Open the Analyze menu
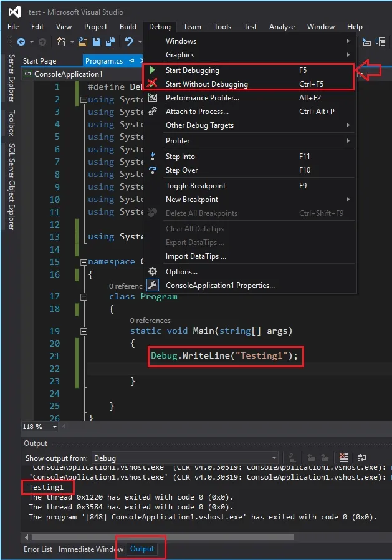This screenshot has height=560, width=392. click(x=282, y=27)
